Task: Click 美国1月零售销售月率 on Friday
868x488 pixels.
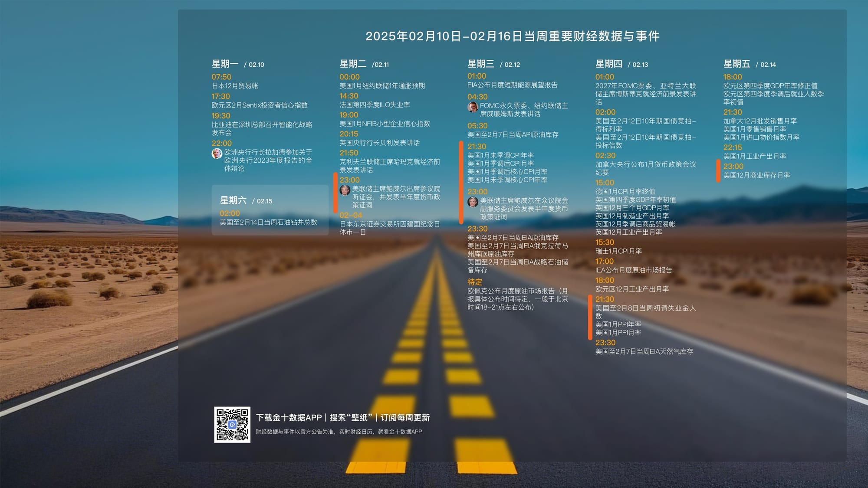Action: coord(754,129)
